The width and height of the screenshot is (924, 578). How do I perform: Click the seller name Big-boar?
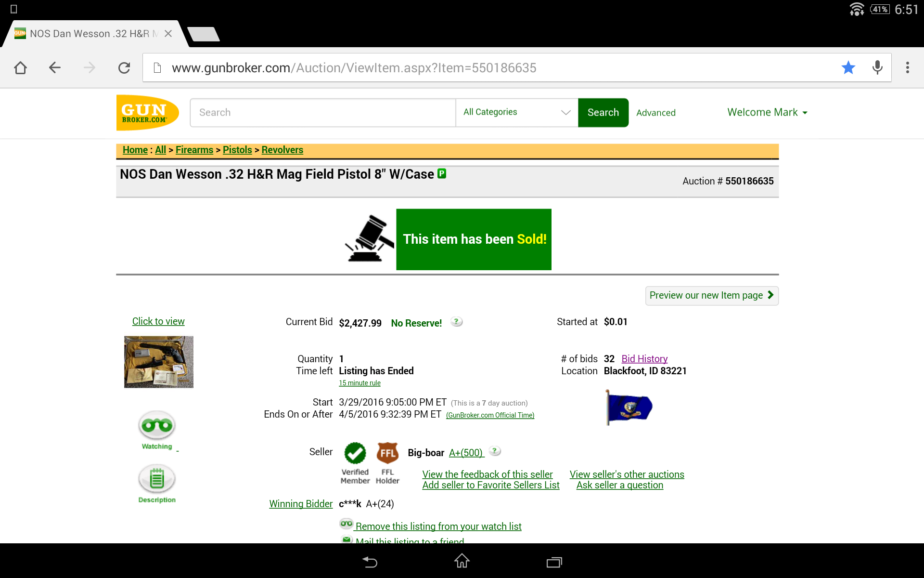pos(426,453)
